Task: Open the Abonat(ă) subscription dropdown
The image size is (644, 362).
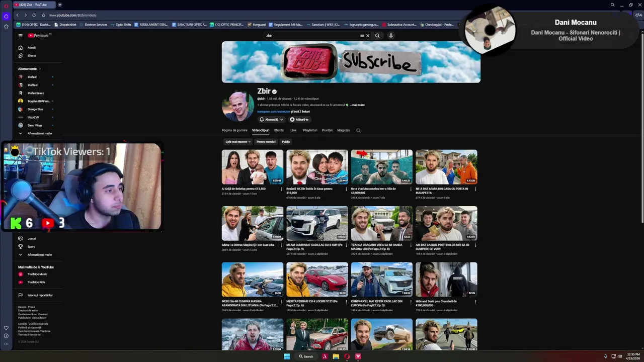Action: tap(271, 120)
